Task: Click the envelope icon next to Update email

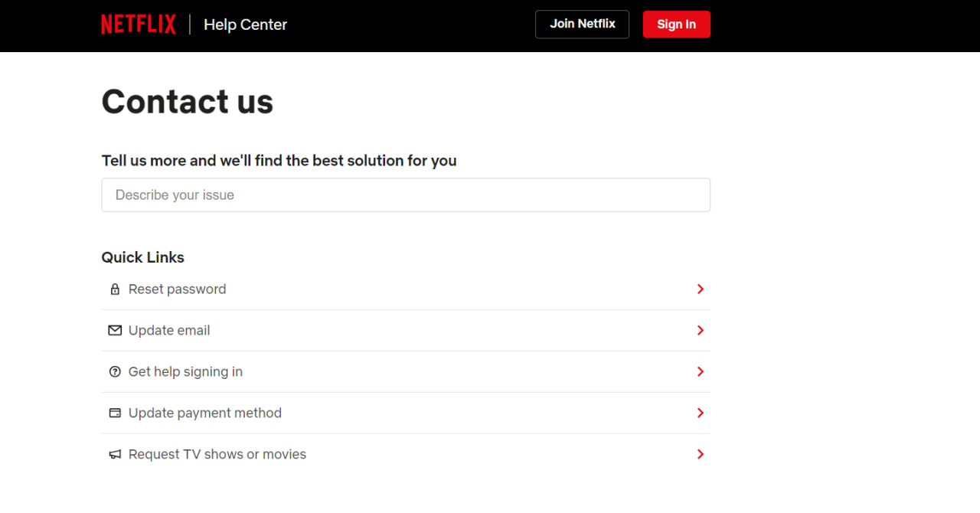Action: (115, 330)
